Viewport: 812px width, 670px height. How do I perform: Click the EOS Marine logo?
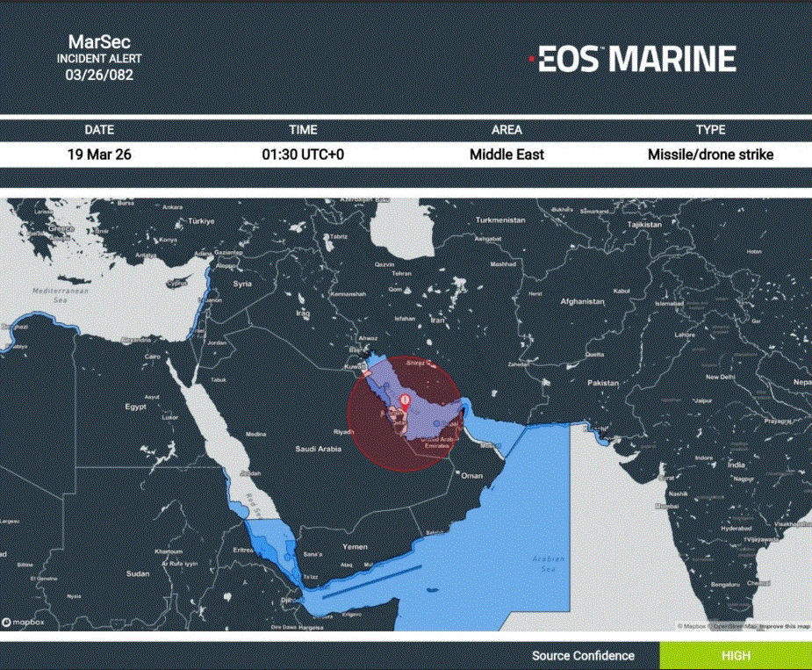(x=632, y=59)
